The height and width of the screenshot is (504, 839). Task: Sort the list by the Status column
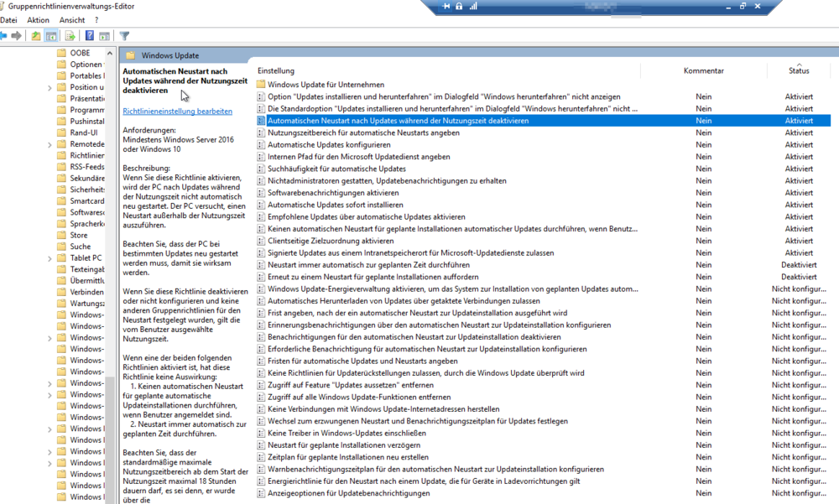coord(798,70)
